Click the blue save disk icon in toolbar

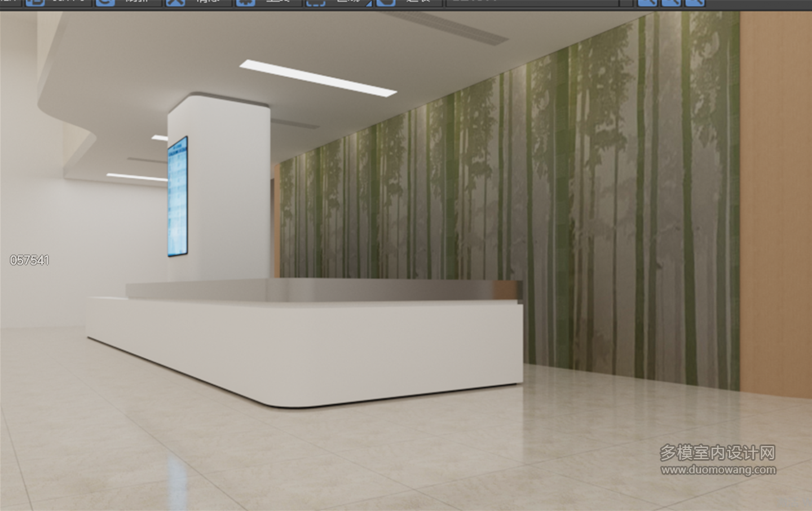(35, 2)
